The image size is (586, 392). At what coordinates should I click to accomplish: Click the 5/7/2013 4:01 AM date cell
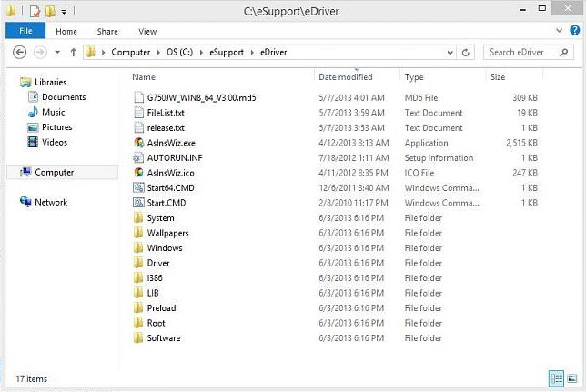click(x=351, y=98)
